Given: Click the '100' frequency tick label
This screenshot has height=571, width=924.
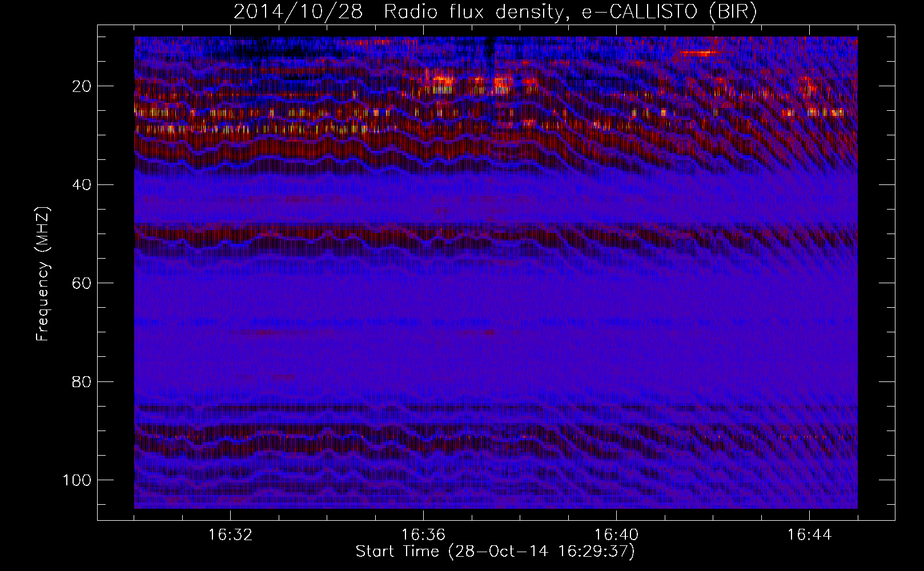Looking at the screenshot, I should (77, 480).
